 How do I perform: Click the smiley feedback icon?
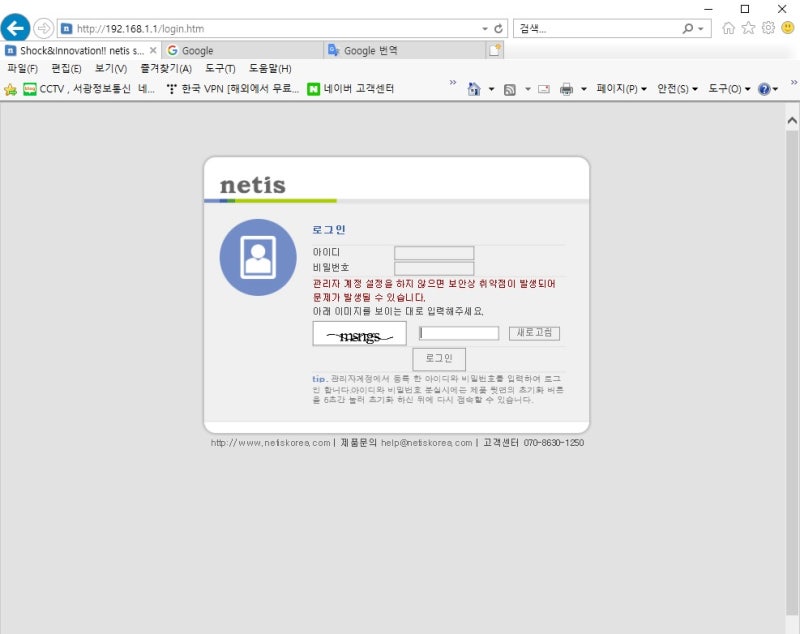click(788, 28)
